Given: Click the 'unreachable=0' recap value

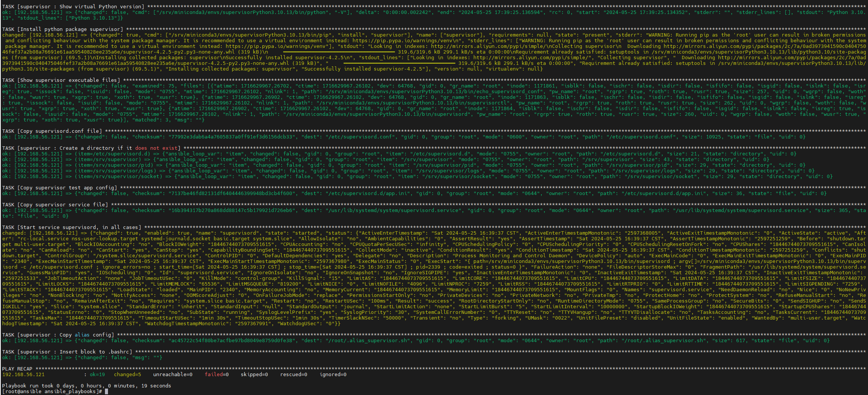Looking at the screenshot, I should (x=173, y=374).
